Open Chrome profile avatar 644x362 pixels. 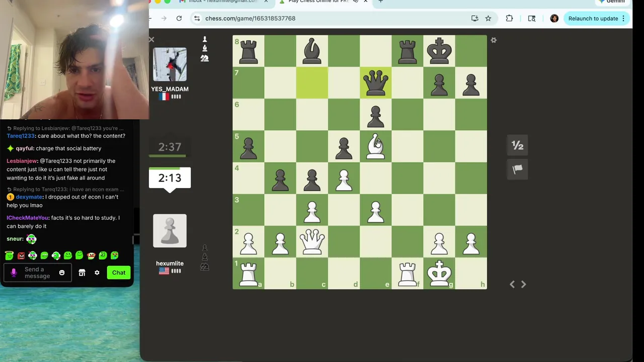(x=554, y=19)
